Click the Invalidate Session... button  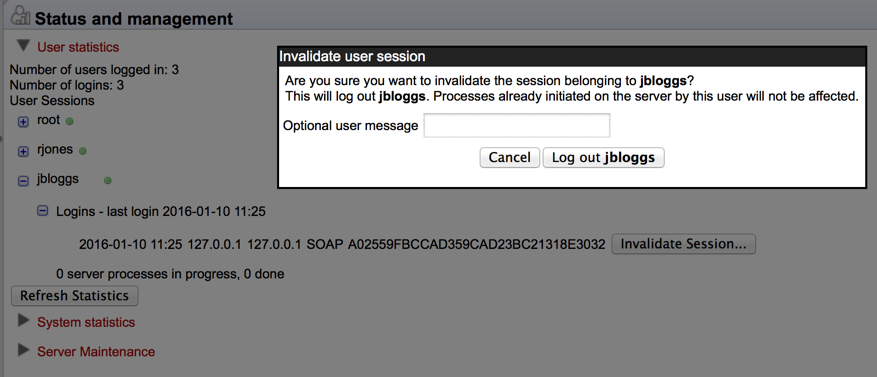(683, 244)
